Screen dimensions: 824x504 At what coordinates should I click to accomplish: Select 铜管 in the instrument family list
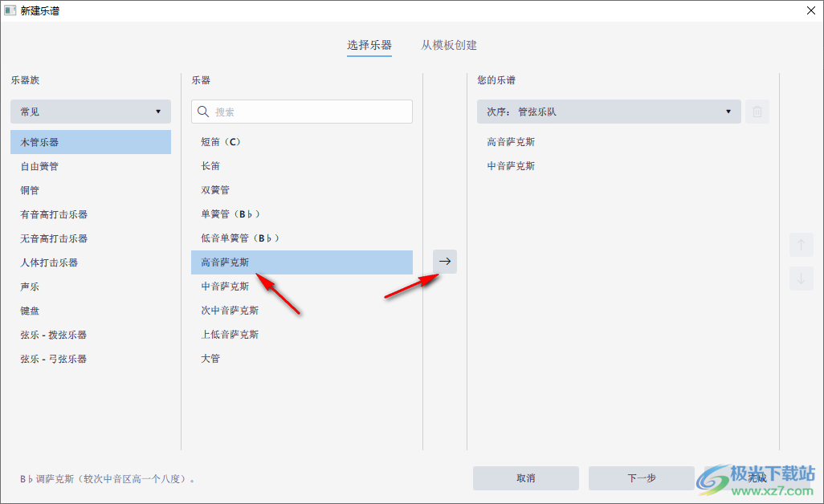[30, 190]
